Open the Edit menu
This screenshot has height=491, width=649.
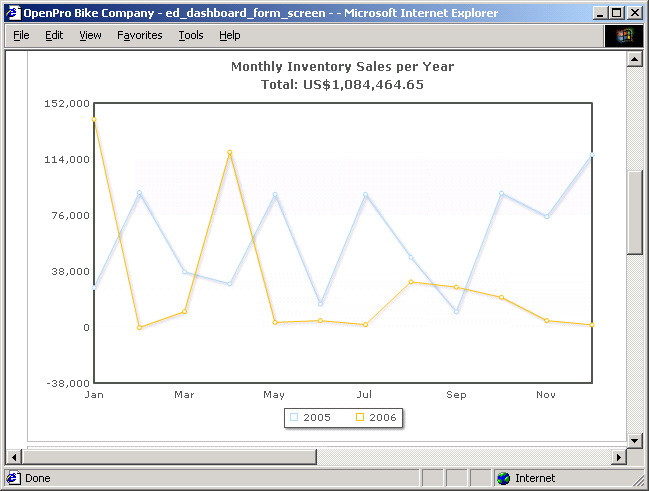click(54, 35)
